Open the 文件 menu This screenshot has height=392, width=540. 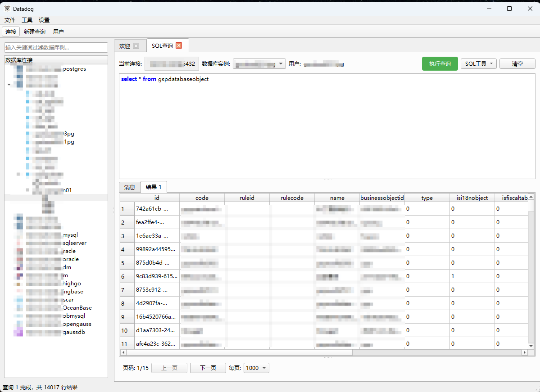click(x=10, y=20)
